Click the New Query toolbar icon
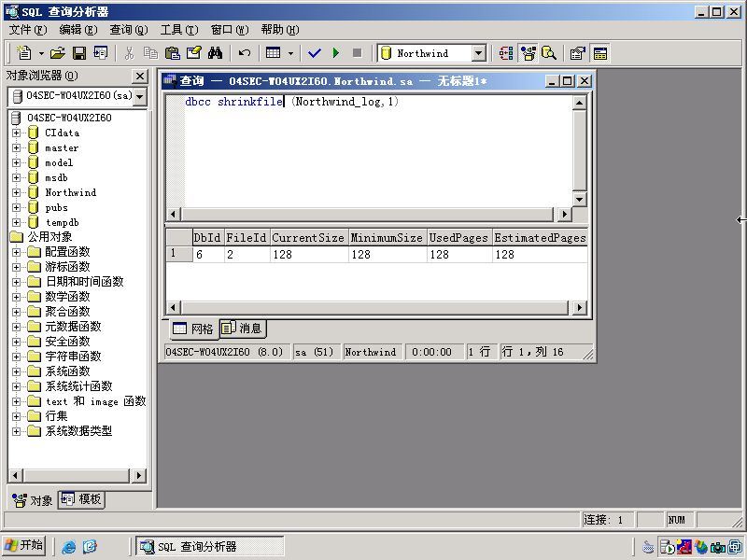This screenshot has height=560, width=747. (x=24, y=53)
